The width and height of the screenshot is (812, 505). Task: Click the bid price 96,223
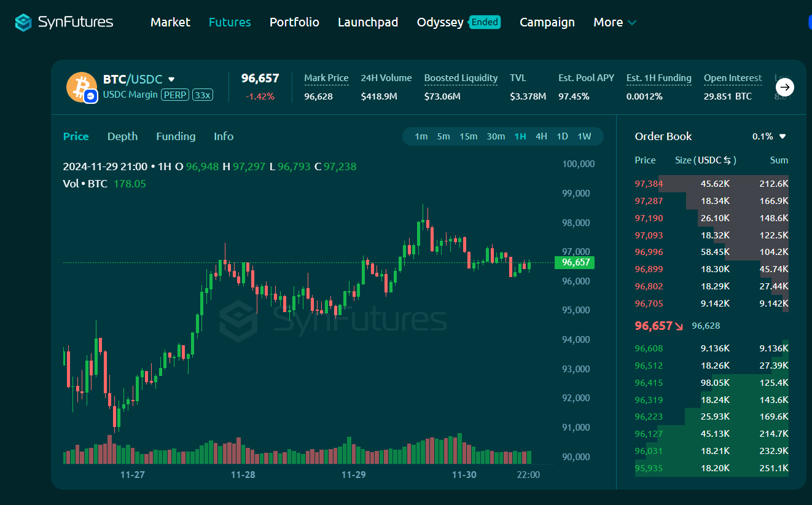[x=649, y=417]
